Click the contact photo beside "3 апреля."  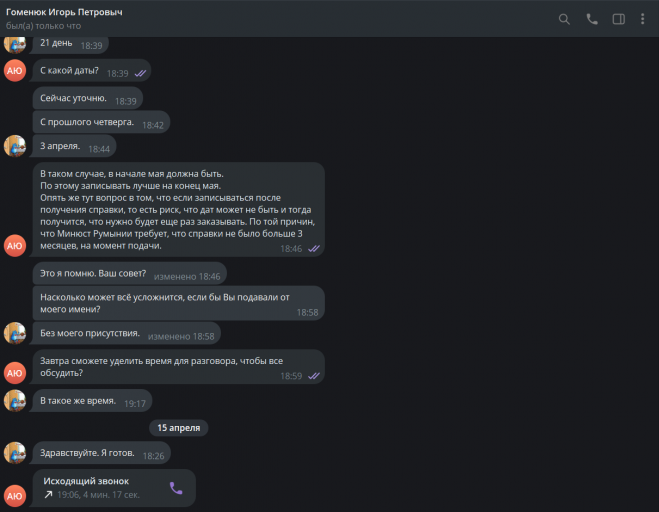click(15, 146)
